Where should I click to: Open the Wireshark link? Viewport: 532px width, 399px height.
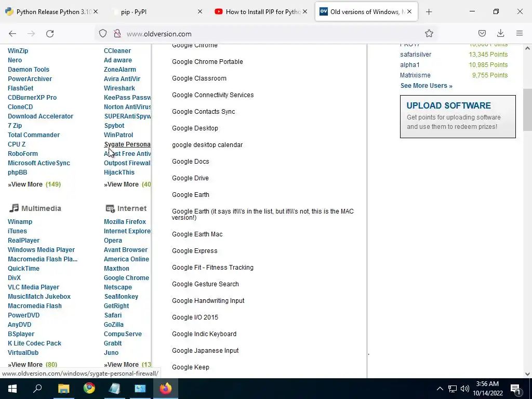tap(119, 88)
